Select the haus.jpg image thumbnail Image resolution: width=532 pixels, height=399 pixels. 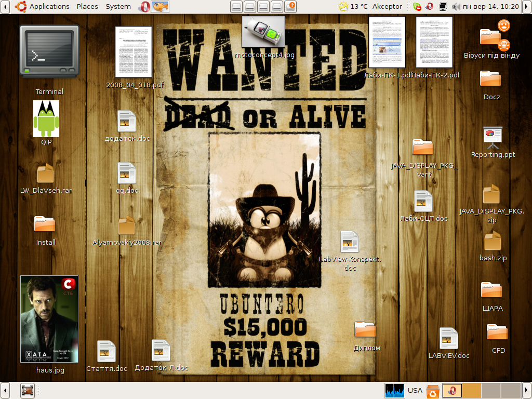(x=49, y=319)
